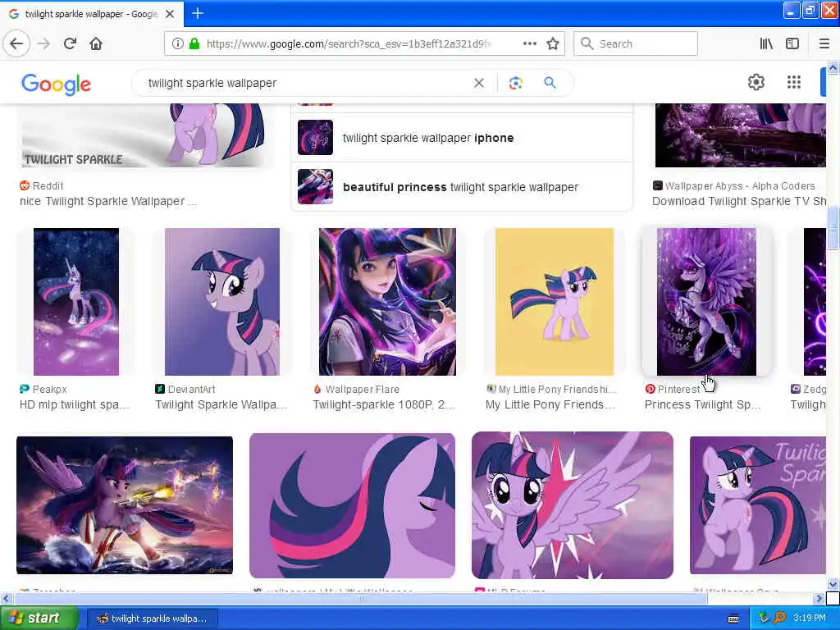
Task: Open the winged alicorn Twilight image
Action: click(572, 505)
